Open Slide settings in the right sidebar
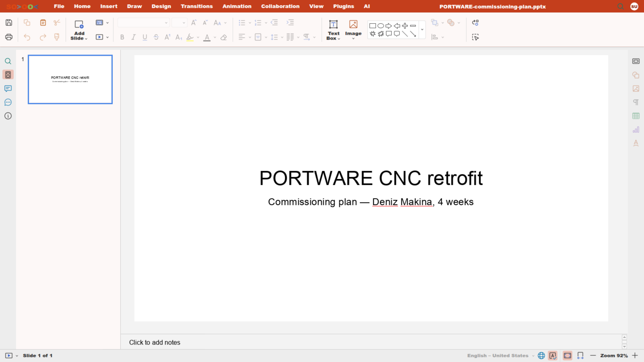The image size is (644, 362). click(x=636, y=61)
